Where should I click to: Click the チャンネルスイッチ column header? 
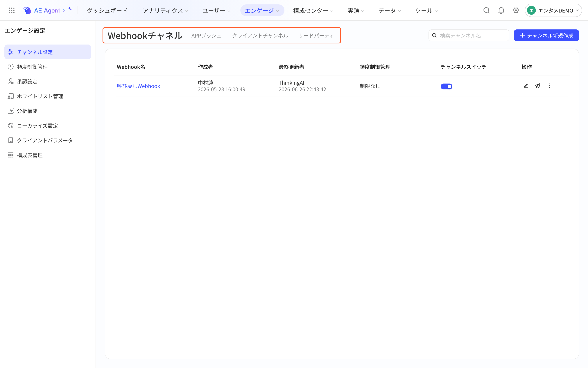(463, 67)
